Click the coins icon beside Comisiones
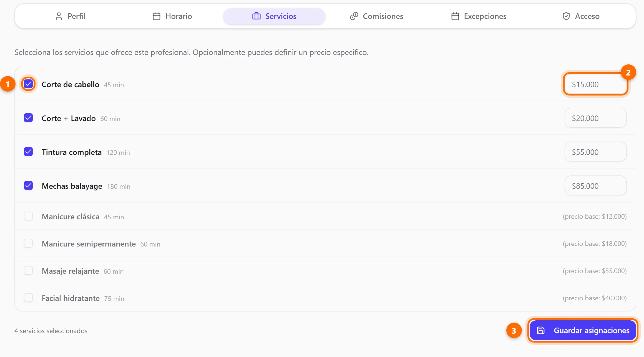644x357 pixels. click(x=354, y=16)
